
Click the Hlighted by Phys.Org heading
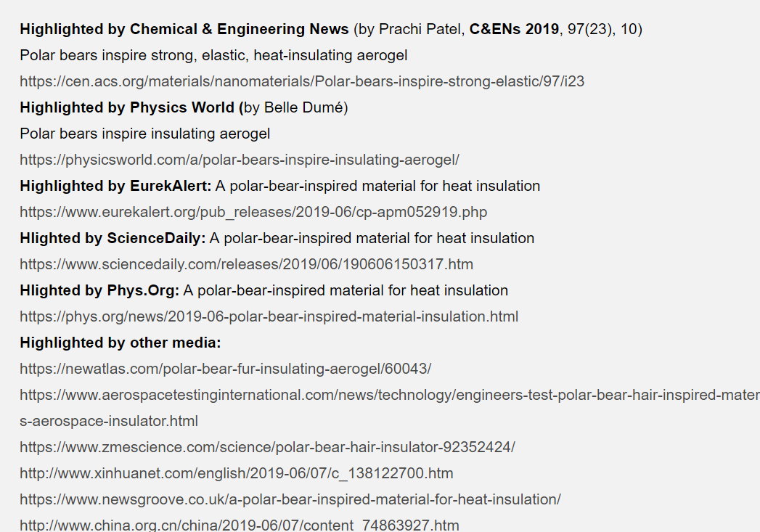(99, 291)
